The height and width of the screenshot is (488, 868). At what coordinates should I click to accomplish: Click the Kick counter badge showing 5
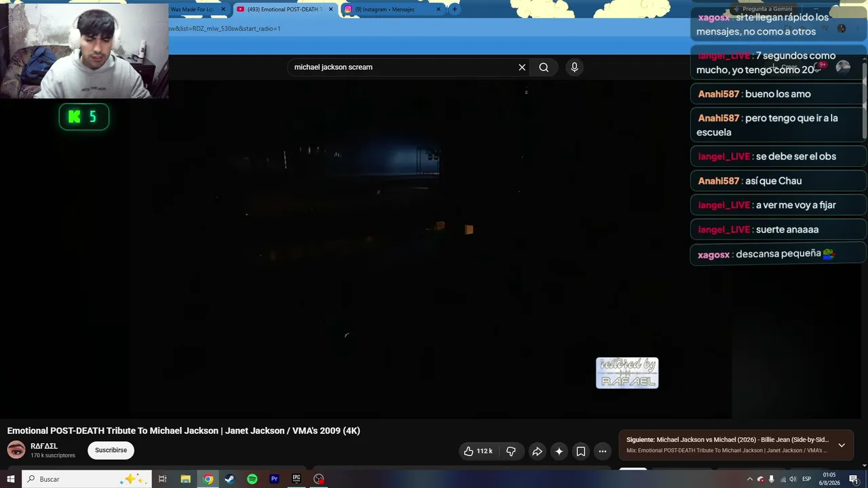[84, 117]
